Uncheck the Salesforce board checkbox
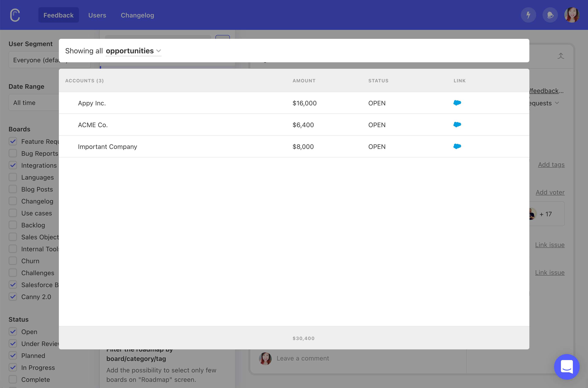Image resolution: width=588 pixels, height=388 pixels. (13, 285)
